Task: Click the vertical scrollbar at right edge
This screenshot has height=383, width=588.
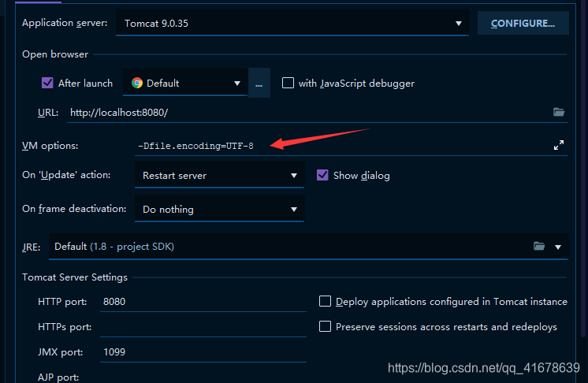Action: (x=584, y=169)
